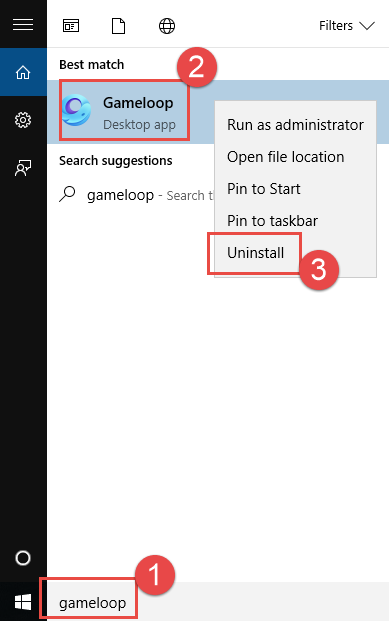Image resolution: width=389 pixels, height=621 pixels.
Task: Select Pin to taskbar
Action: 295,221
